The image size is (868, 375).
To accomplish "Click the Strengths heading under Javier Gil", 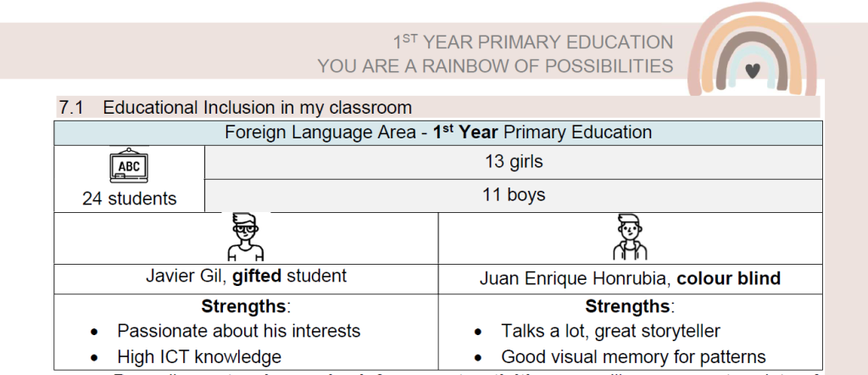I will (246, 305).
